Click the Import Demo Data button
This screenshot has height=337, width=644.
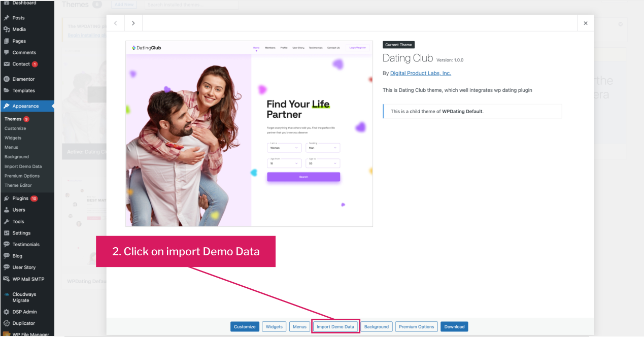click(335, 327)
